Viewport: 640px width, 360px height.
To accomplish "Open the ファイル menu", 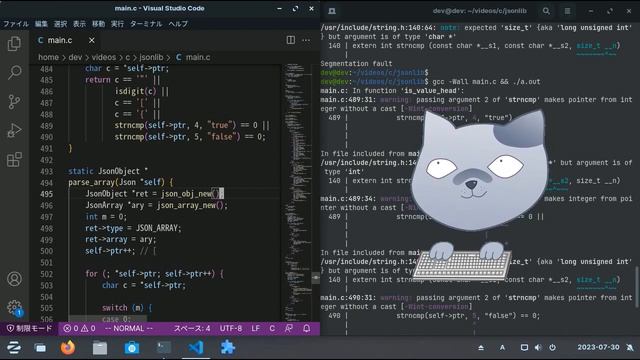I will [16, 24].
